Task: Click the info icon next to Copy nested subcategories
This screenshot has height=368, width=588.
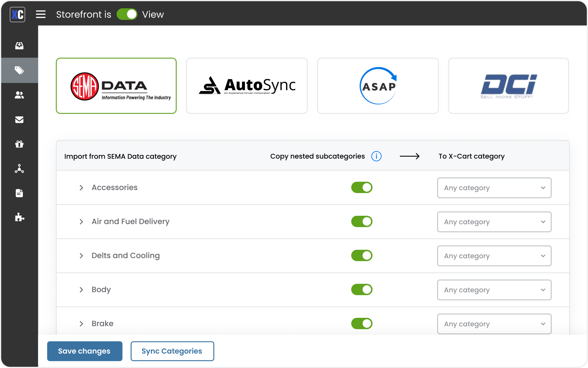Action: (376, 156)
